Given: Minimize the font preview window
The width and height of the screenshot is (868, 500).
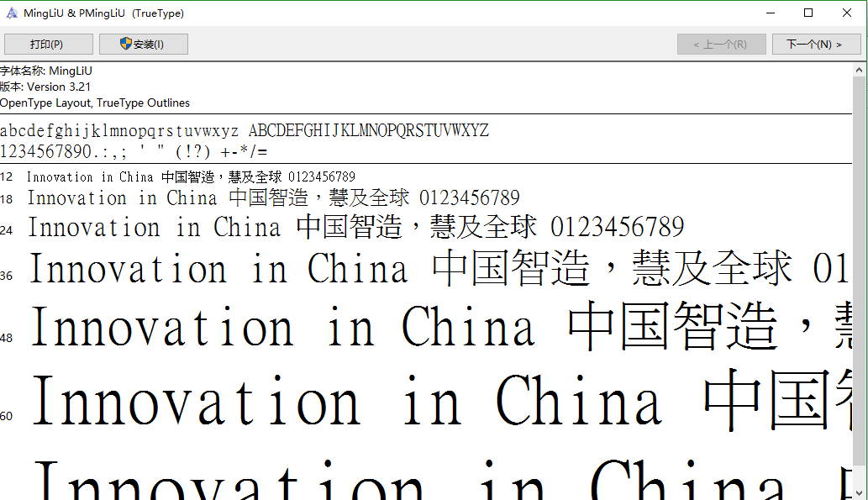Looking at the screenshot, I should [x=770, y=13].
